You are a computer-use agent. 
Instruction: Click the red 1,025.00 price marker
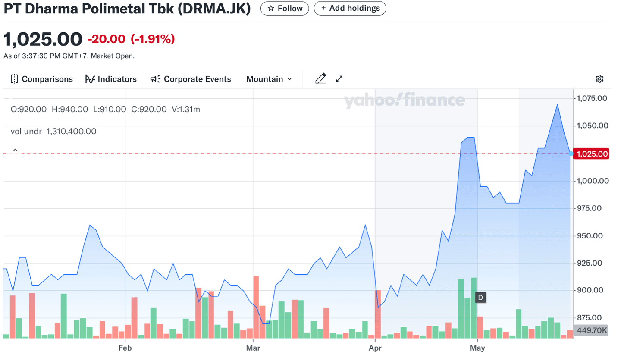click(x=591, y=154)
